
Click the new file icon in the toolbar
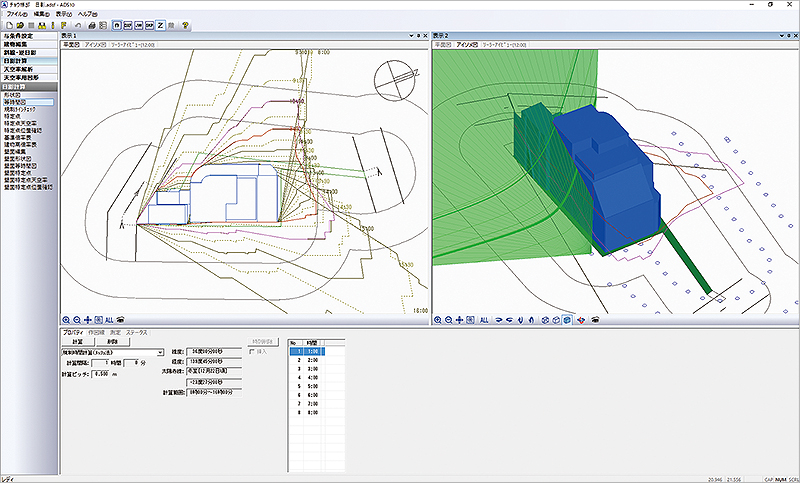(10, 25)
